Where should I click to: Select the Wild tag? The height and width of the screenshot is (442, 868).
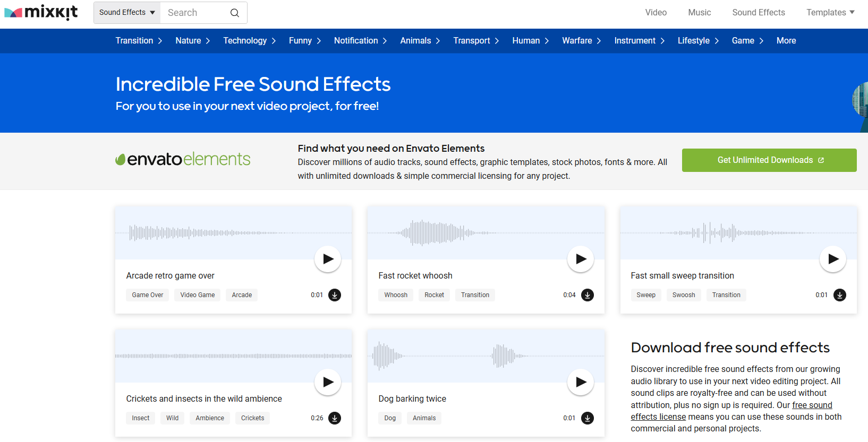click(172, 418)
